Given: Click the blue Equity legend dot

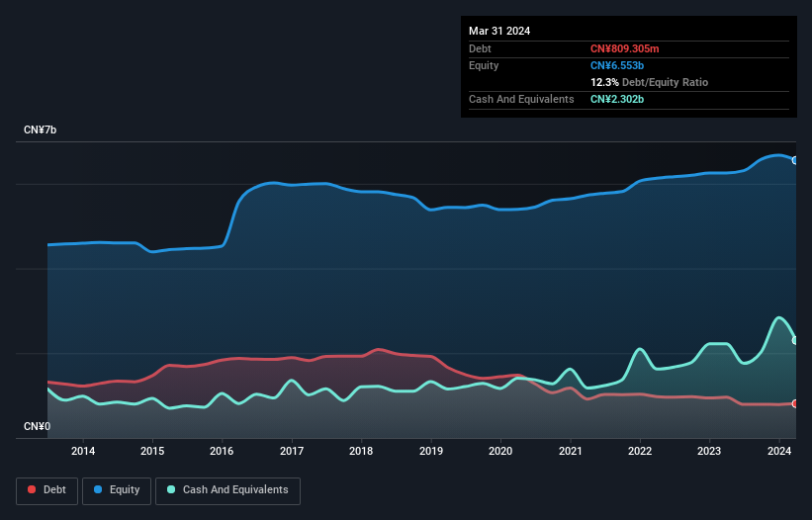Looking at the screenshot, I should tap(98, 489).
